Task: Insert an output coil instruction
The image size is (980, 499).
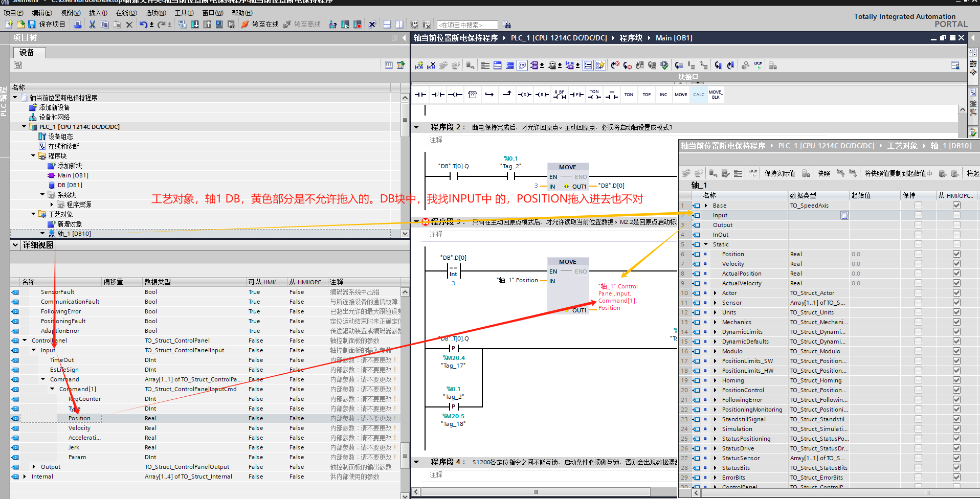Action: pyautogui.click(x=455, y=95)
